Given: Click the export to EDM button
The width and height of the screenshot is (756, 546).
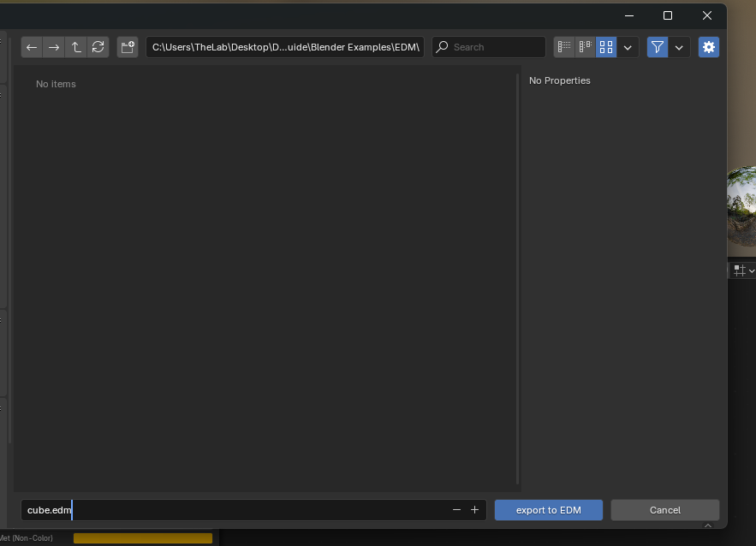Looking at the screenshot, I should pos(549,510).
